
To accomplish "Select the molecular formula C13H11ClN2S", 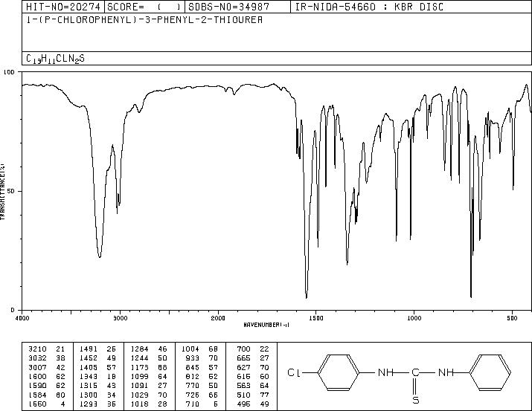I will tap(55, 59).
